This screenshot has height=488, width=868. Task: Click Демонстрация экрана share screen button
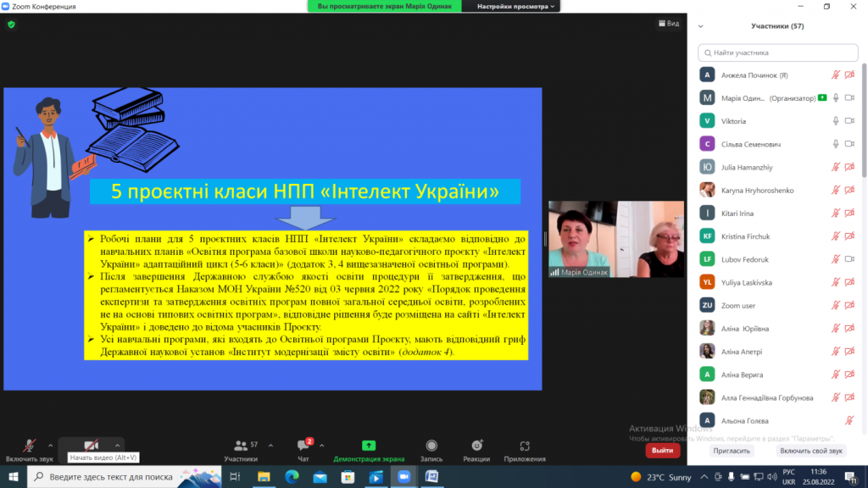pyautogui.click(x=369, y=451)
